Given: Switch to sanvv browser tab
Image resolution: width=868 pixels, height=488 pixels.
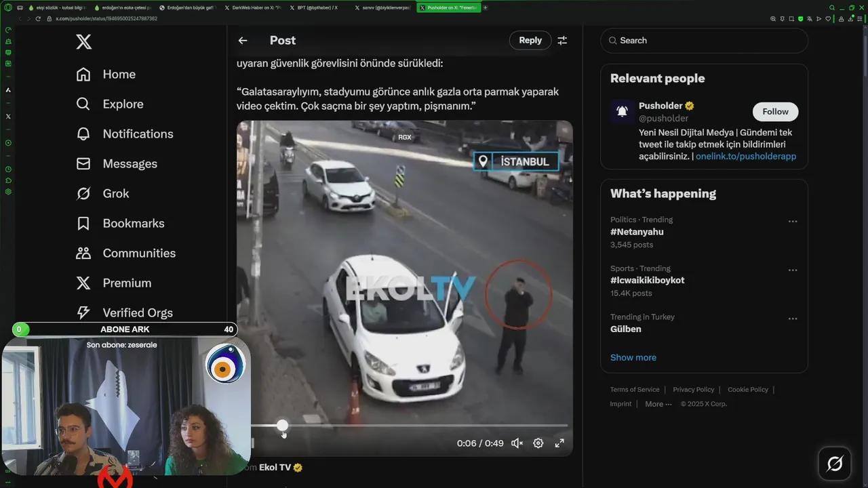Looking at the screenshot, I should (x=382, y=8).
